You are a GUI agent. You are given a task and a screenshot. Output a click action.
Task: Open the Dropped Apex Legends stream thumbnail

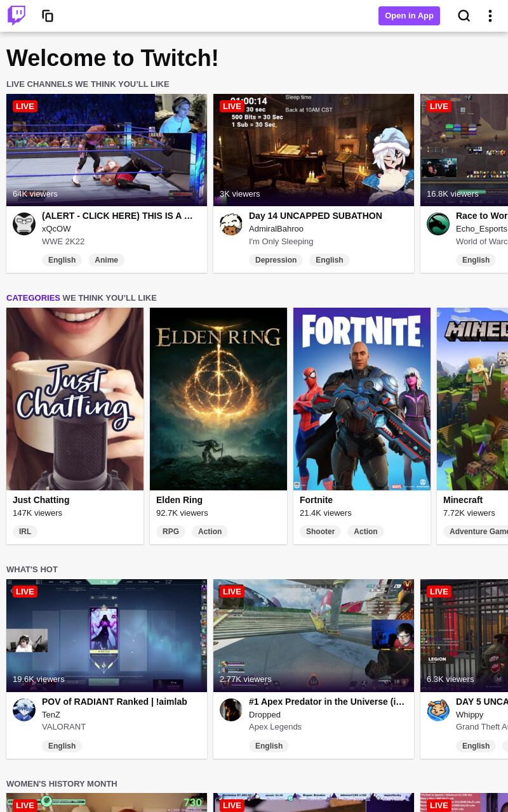pos(314,636)
